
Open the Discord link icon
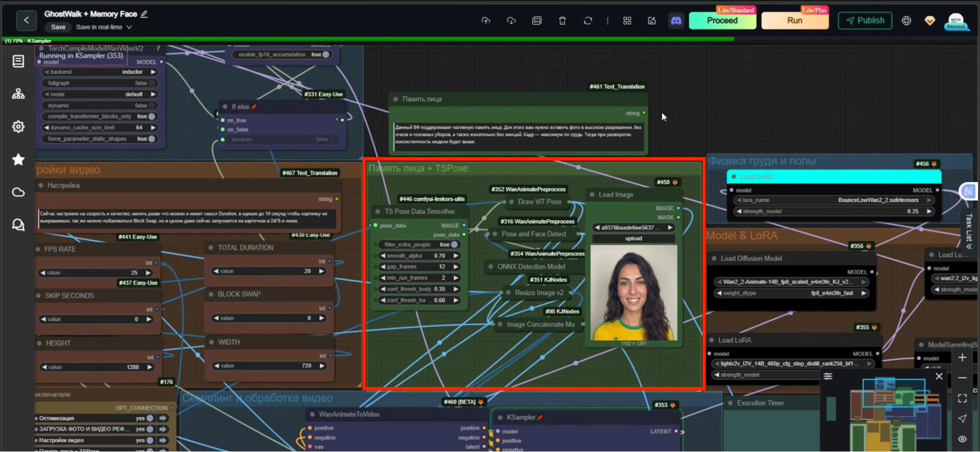[676, 21]
